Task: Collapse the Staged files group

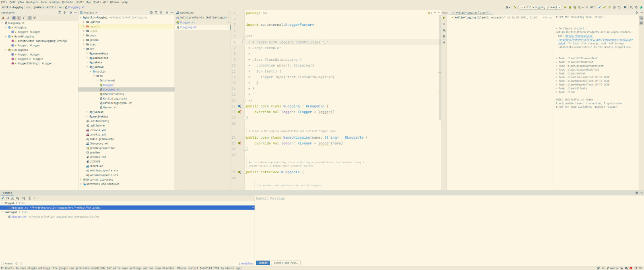Action: (2, 203)
